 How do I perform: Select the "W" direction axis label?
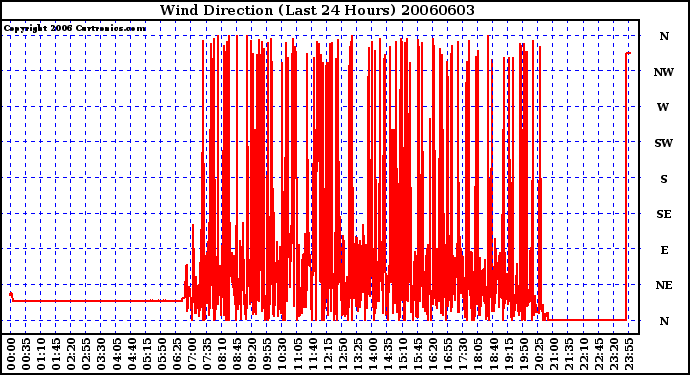click(x=663, y=107)
